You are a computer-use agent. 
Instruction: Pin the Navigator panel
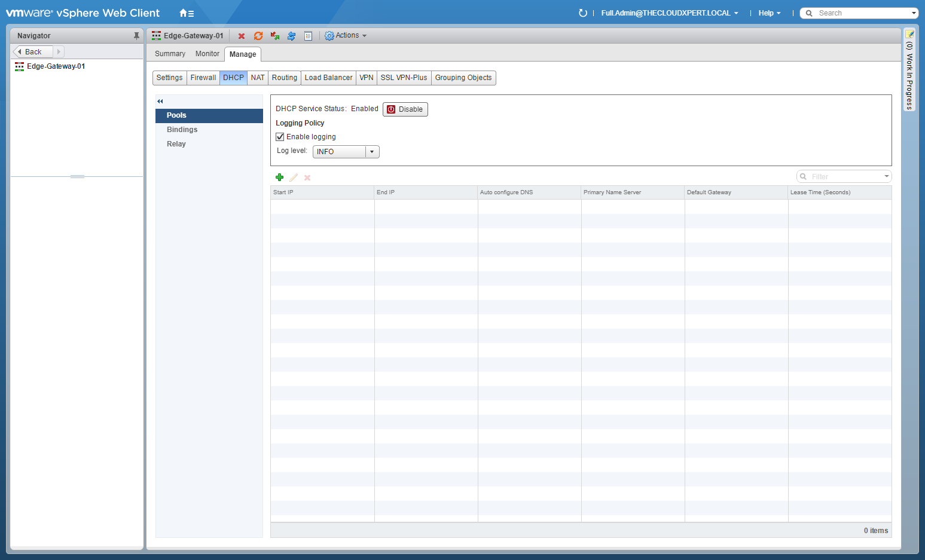(x=136, y=36)
